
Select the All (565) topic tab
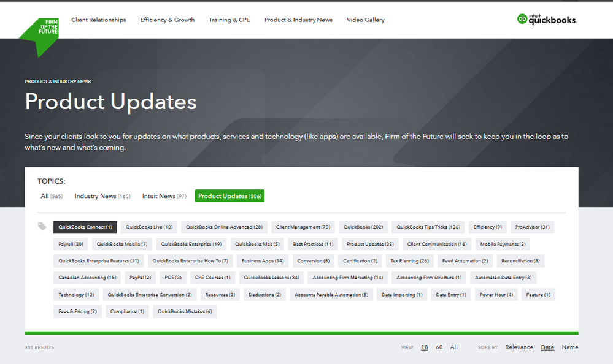52,196
